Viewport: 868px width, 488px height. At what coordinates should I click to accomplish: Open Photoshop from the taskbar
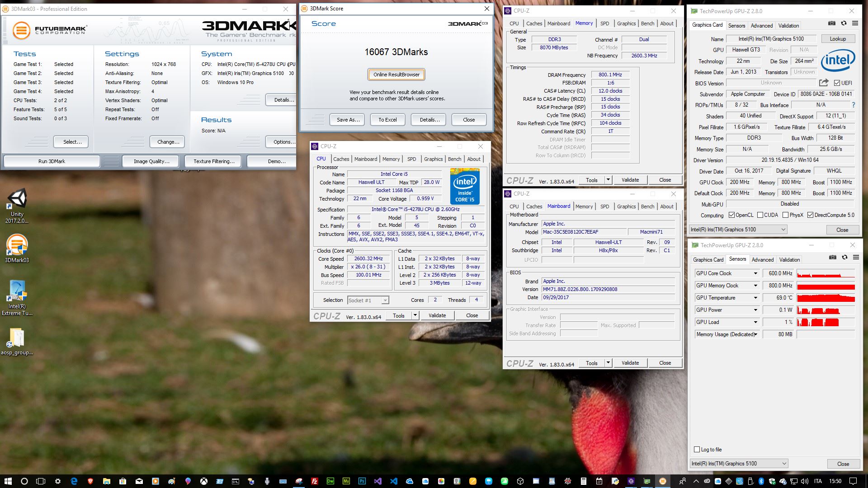pyautogui.click(x=362, y=481)
